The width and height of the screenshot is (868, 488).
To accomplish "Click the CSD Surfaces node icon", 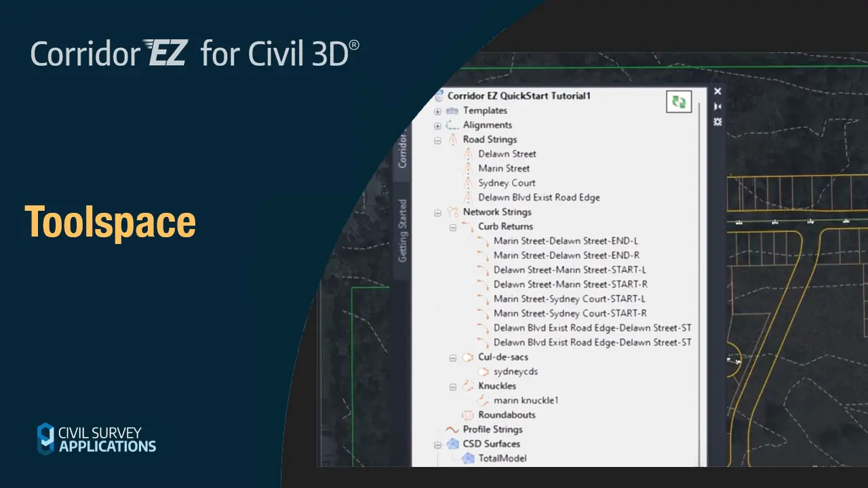I will [452, 444].
